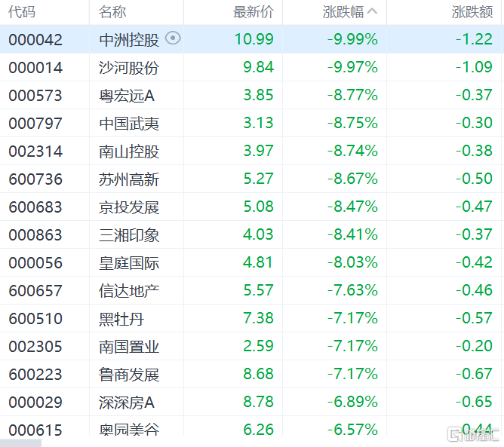Click latest price 5.08
This screenshot has width=504, height=447.
(259, 207)
